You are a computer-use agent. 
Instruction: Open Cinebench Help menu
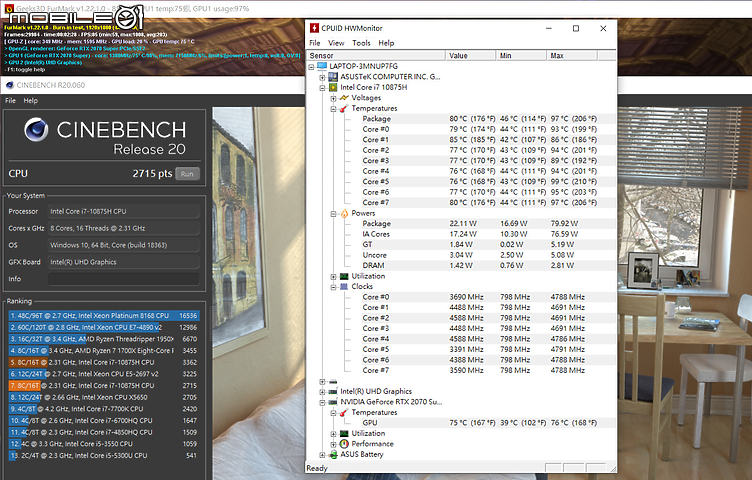(x=31, y=101)
